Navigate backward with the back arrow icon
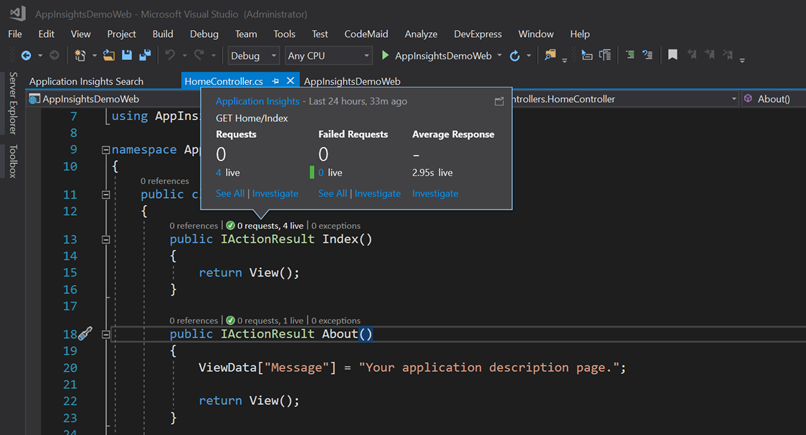This screenshot has height=435, width=806. pos(26,56)
